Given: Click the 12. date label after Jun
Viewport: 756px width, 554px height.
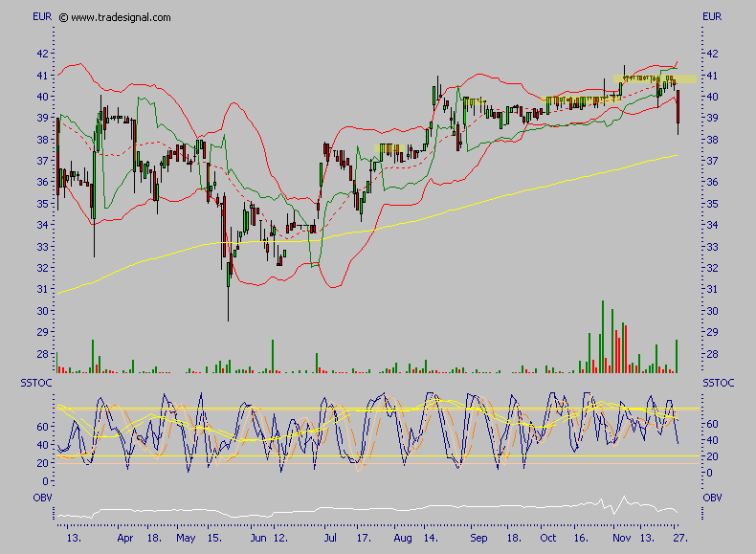Looking at the screenshot, I should pyautogui.click(x=280, y=538).
